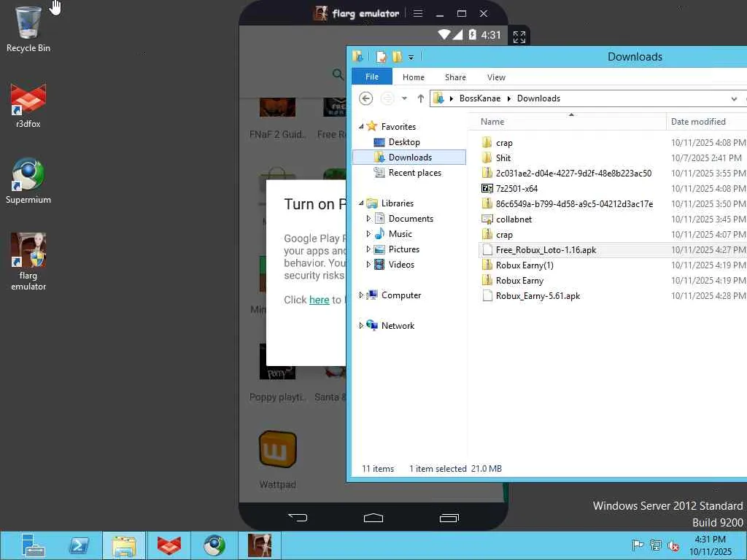
Task: Open the Quick Access Toolbar dropdown
Action: [411, 58]
